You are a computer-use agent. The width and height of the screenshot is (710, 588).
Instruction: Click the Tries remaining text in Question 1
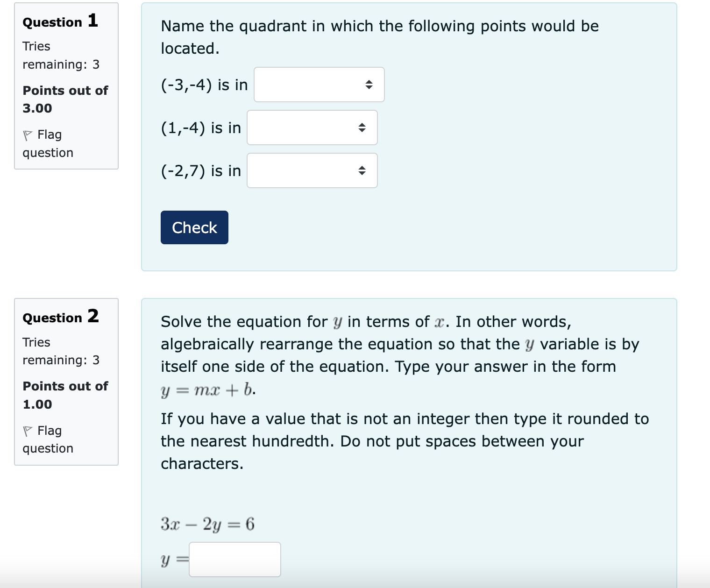click(x=61, y=55)
